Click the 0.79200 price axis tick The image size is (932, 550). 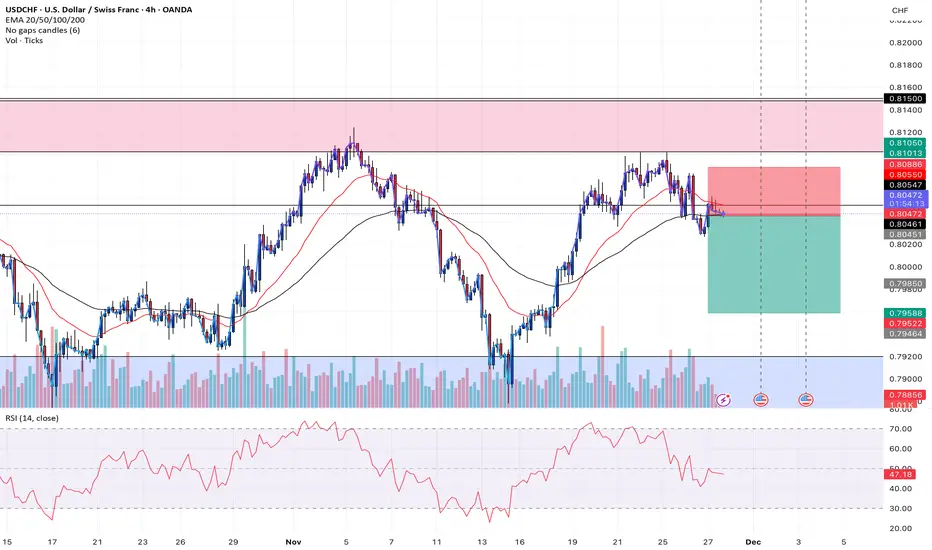pyautogui.click(x=906, y=357)
